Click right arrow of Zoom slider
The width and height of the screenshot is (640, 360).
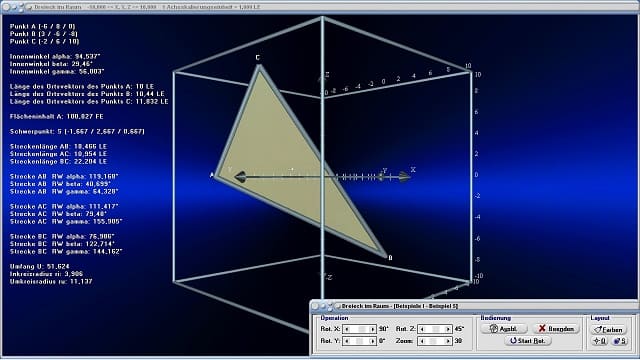pos(448,341)
